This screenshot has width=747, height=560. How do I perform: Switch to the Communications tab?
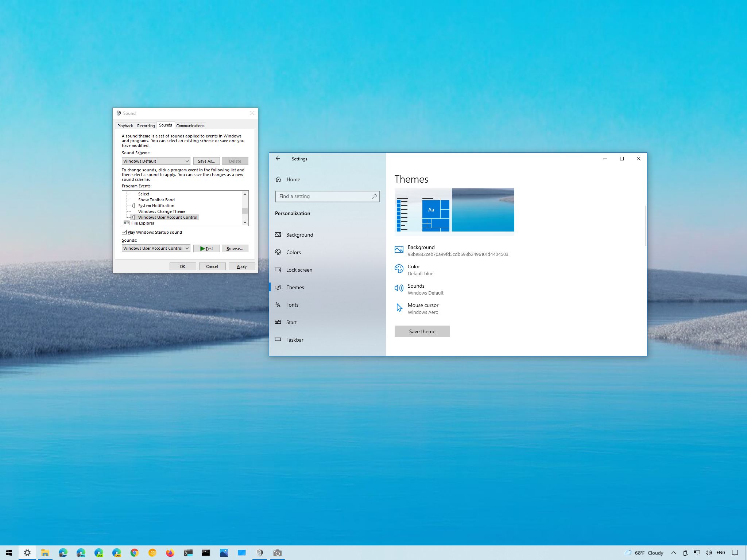190,125
